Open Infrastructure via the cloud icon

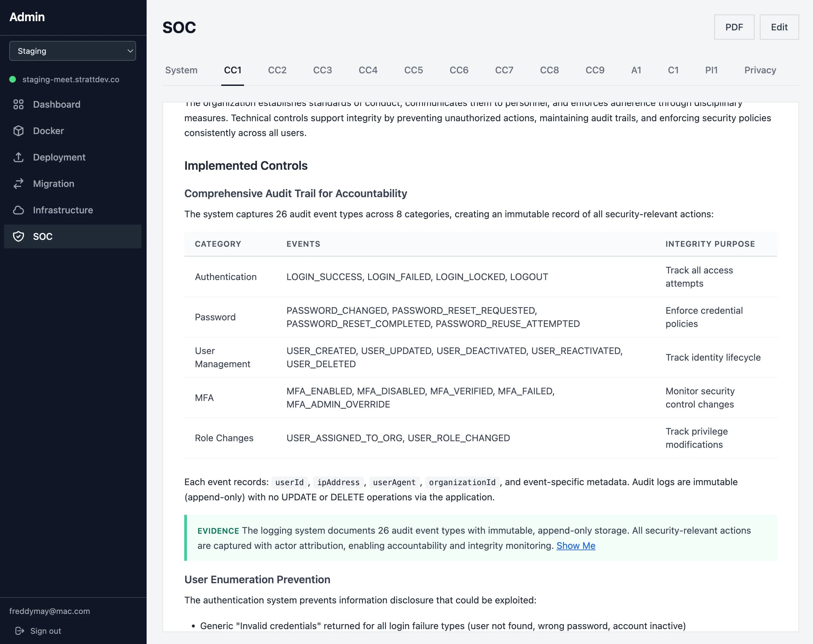(19, 210)
